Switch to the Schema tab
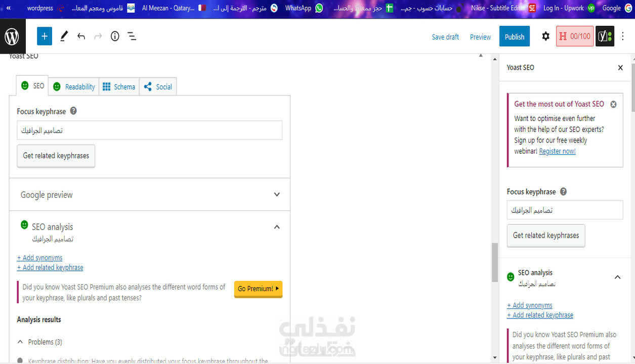This screenshot has width=635, height=364. (119, 86)
